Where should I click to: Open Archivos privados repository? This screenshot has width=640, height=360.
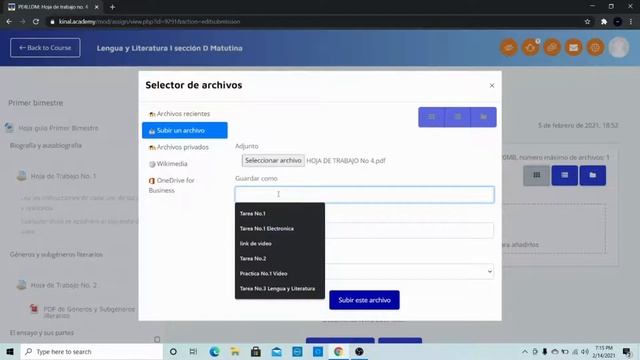click(x=179, y=147)
